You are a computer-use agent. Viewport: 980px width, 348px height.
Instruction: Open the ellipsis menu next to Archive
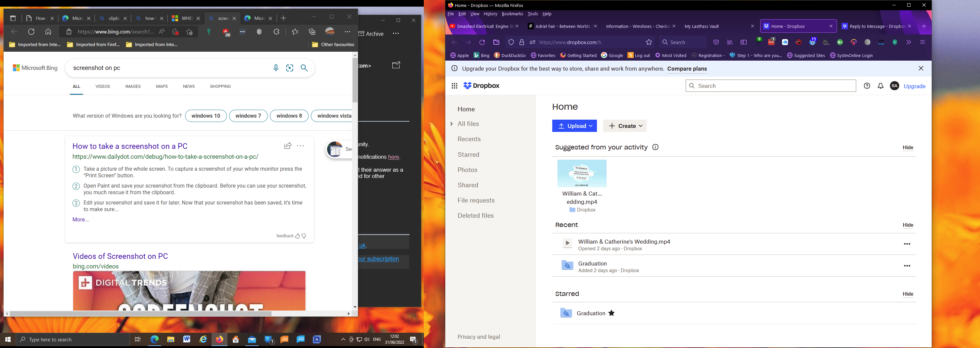click(396, 33)
